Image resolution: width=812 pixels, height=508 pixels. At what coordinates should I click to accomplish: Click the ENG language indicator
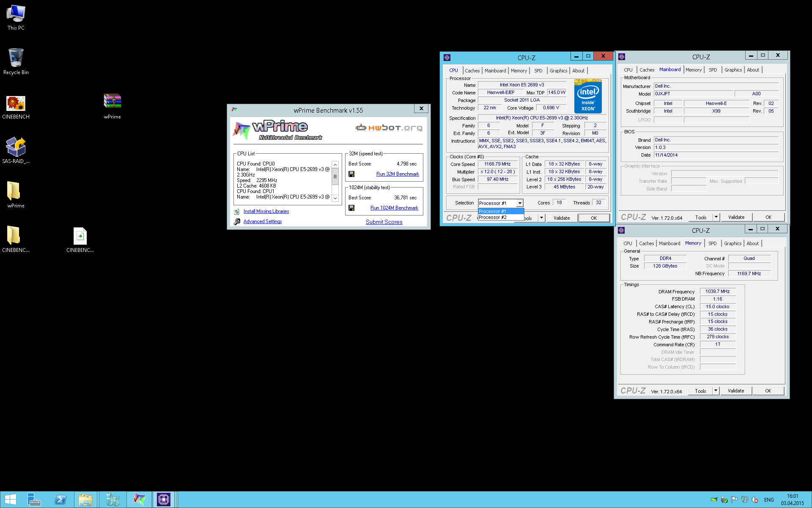pos(769,500)
